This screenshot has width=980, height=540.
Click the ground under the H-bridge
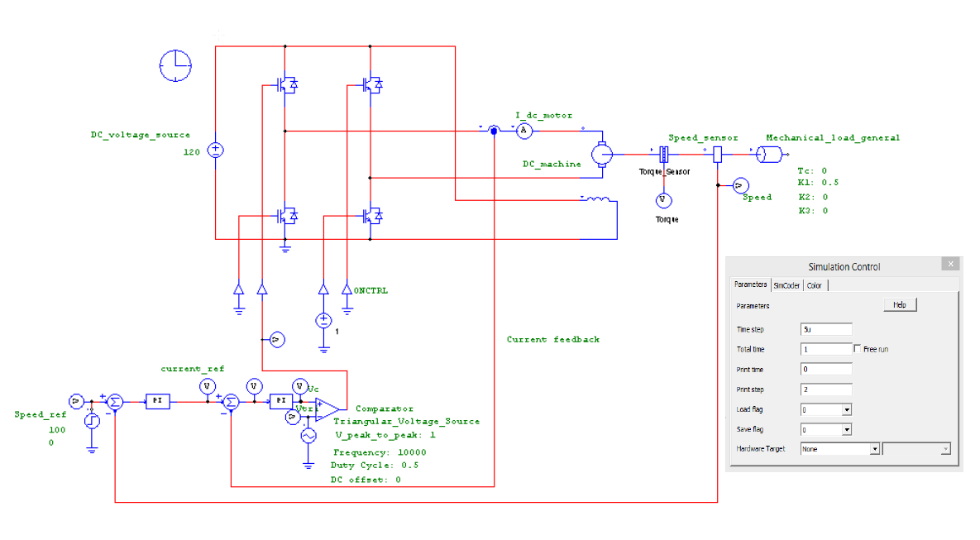click(x=285, y=247)
